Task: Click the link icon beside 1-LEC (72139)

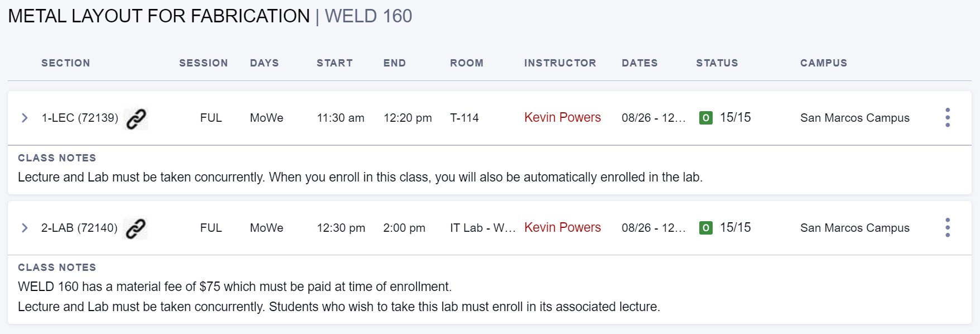Action: (136, 118)
